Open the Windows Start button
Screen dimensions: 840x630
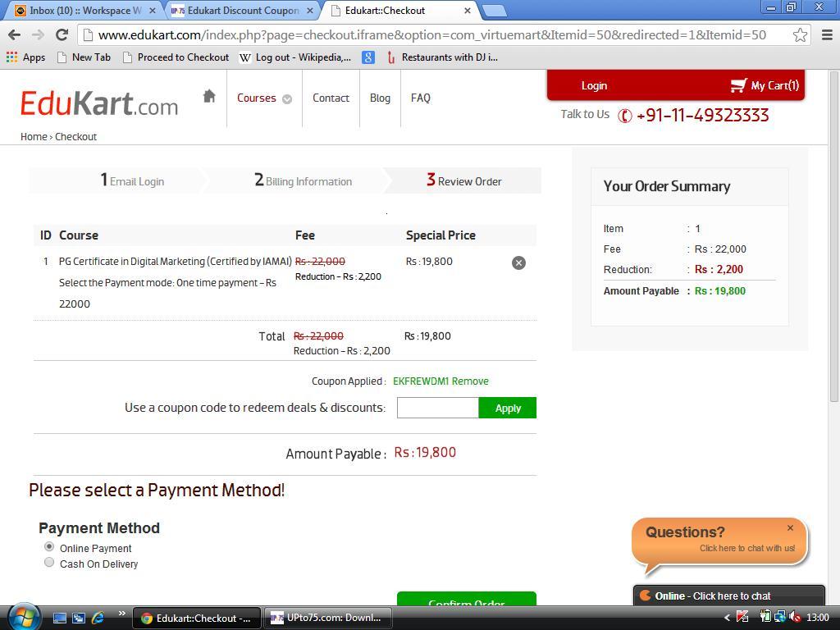point(23,617)
